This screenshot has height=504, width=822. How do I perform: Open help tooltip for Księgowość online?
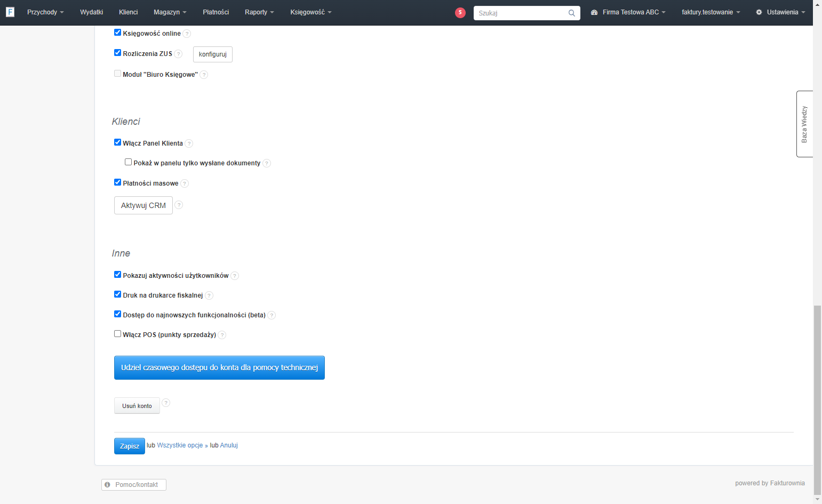[x=187, y=34]
